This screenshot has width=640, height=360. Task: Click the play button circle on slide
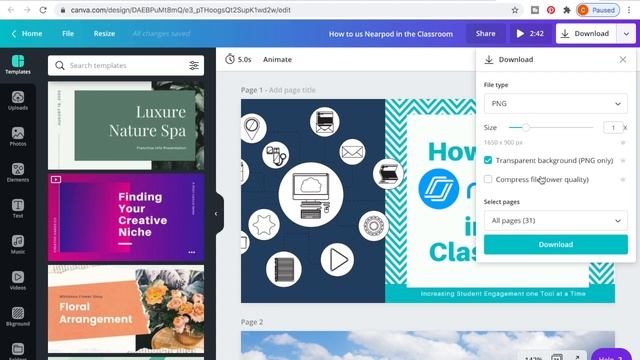point(337,260)
